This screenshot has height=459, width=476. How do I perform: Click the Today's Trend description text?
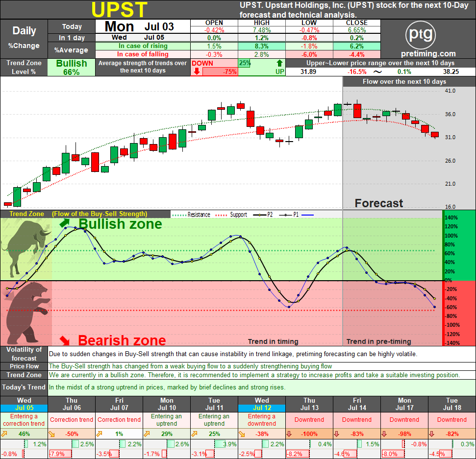pos(167,387)
